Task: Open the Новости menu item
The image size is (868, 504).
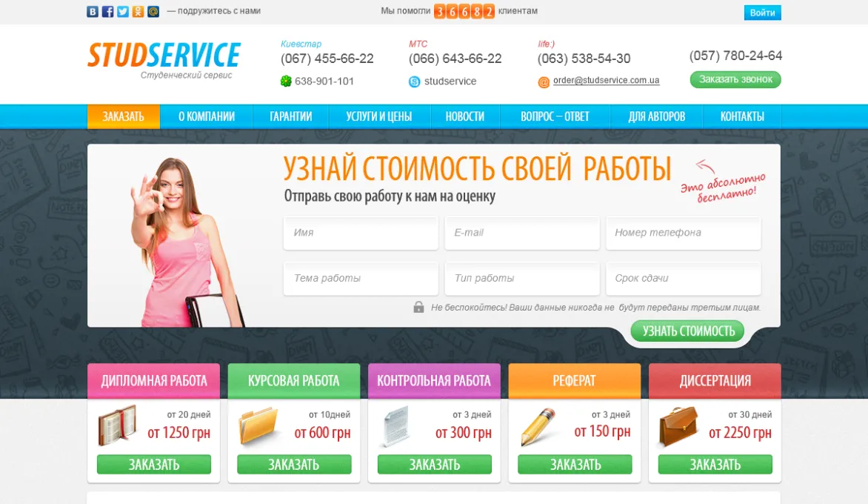Action: click(x=464, y=116)
